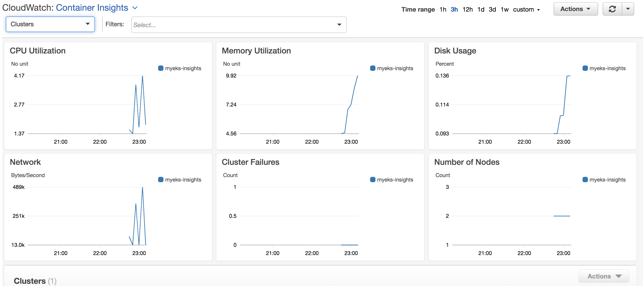Click the 489k axis value in Network chart
The height and width of the screenshot is (286, 644).
click(x=19, y=187)
